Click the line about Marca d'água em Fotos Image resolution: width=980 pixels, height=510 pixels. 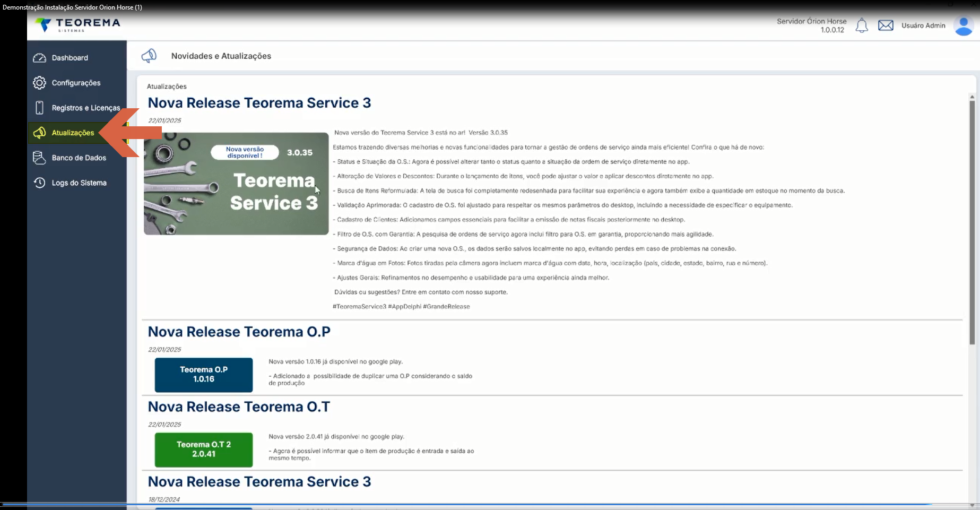[550, 263]
